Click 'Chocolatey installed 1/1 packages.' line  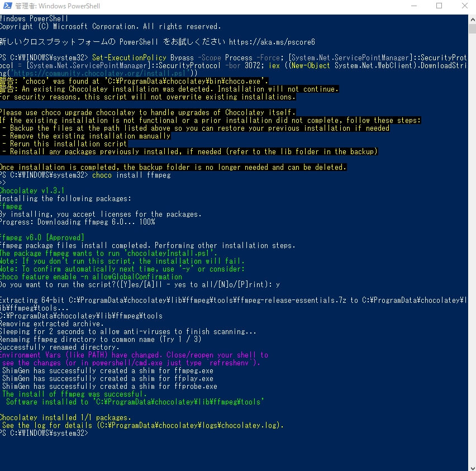65,417
